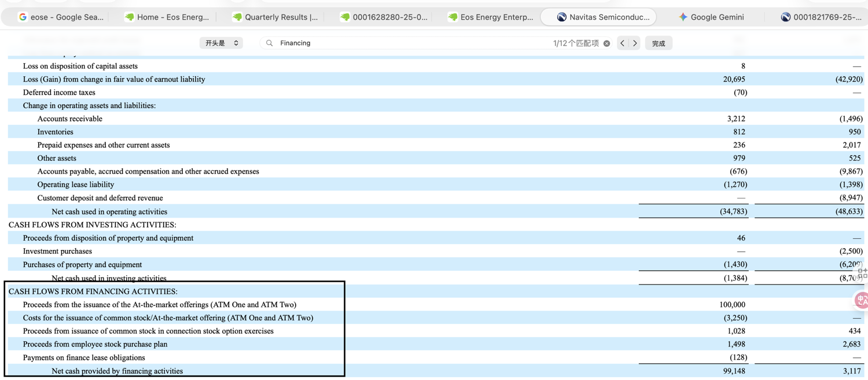Click the Google favicon on first tab
868x380 pixels.
tap(23, 17)
